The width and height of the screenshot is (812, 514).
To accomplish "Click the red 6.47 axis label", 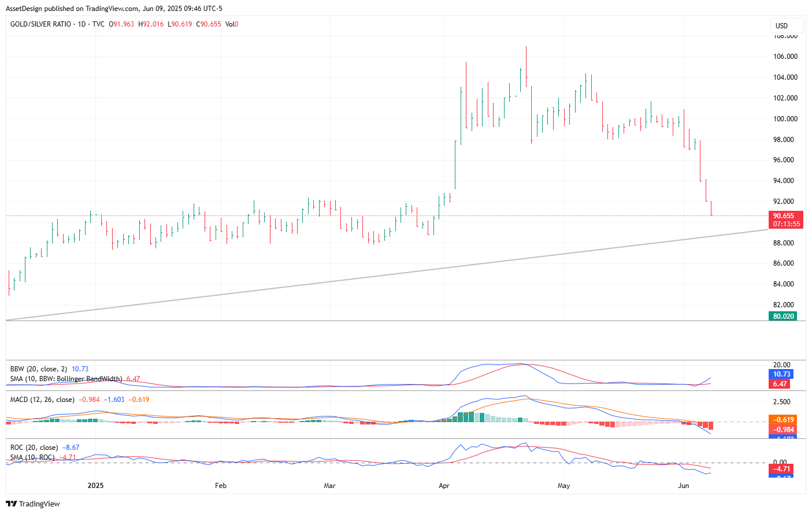I will point(780,384).
